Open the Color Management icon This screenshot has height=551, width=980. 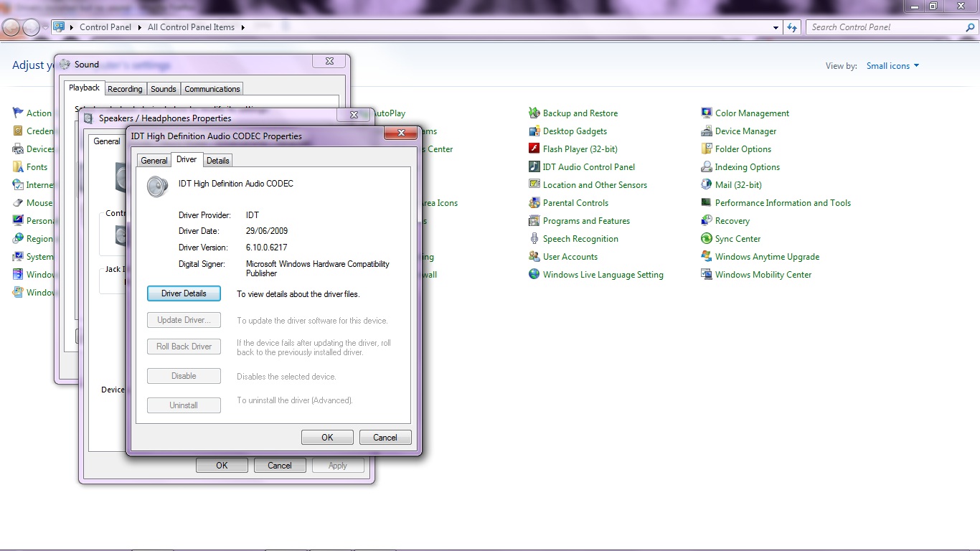pos(706,113)
